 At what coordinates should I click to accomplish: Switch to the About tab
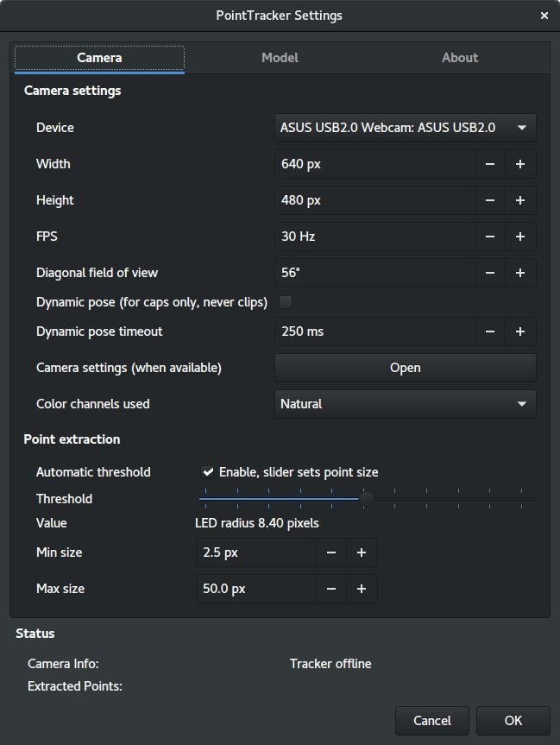click(459, 57)
